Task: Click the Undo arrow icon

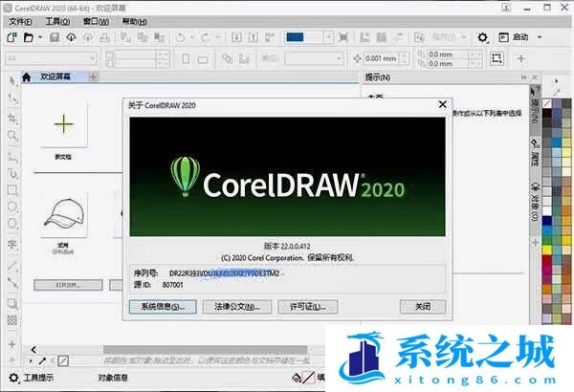Action: point(181,37)
